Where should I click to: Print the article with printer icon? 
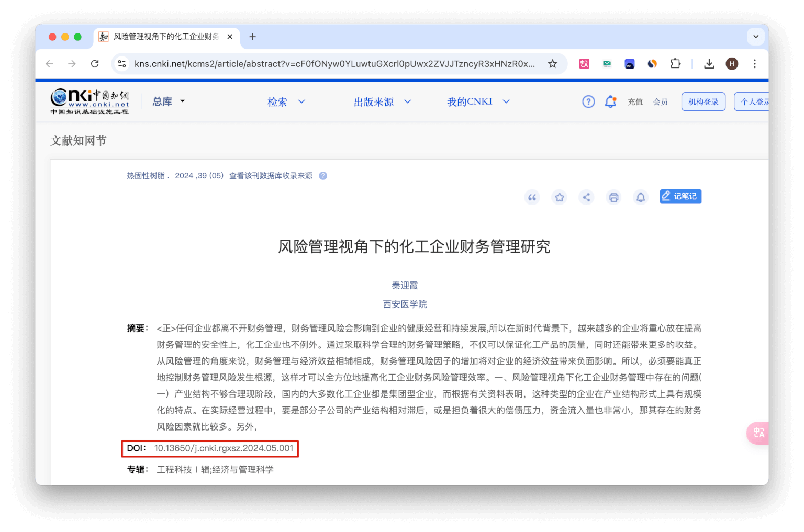coord(613,197)
